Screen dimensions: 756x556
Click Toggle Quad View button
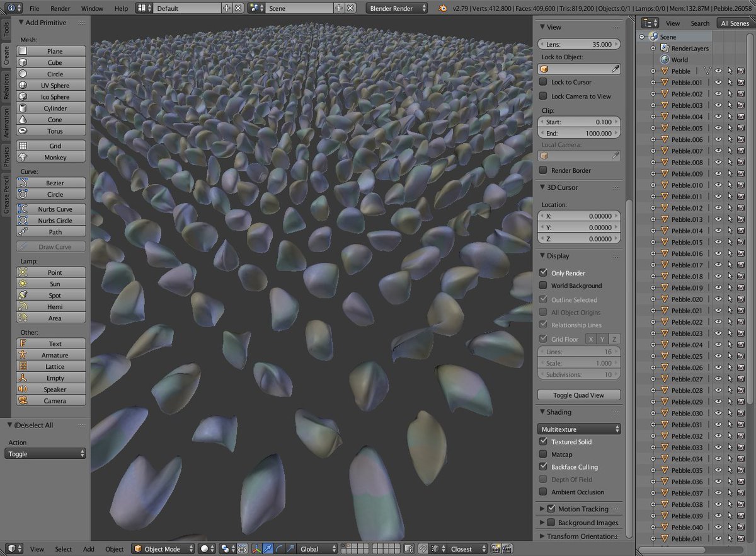click(579, 395)
